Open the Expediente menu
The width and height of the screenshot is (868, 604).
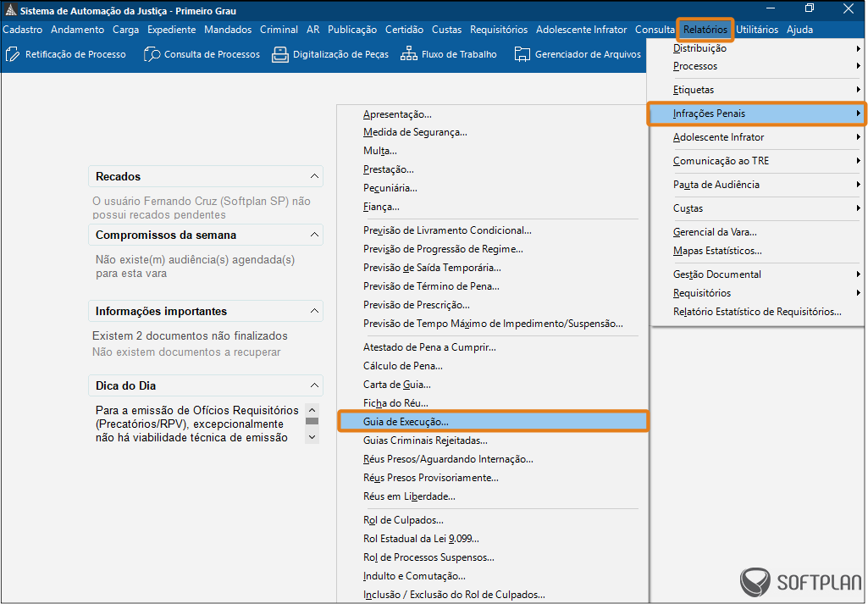point(172,30)
